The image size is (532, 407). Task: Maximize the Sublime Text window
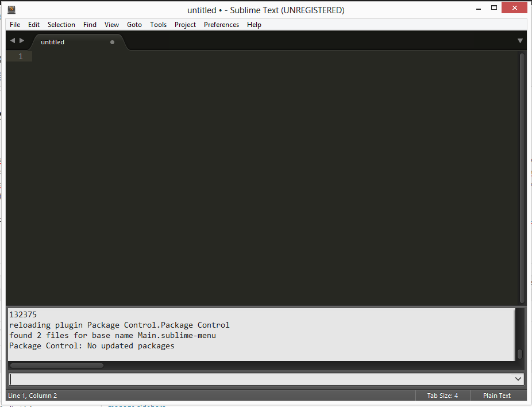(x=494, y=8)
